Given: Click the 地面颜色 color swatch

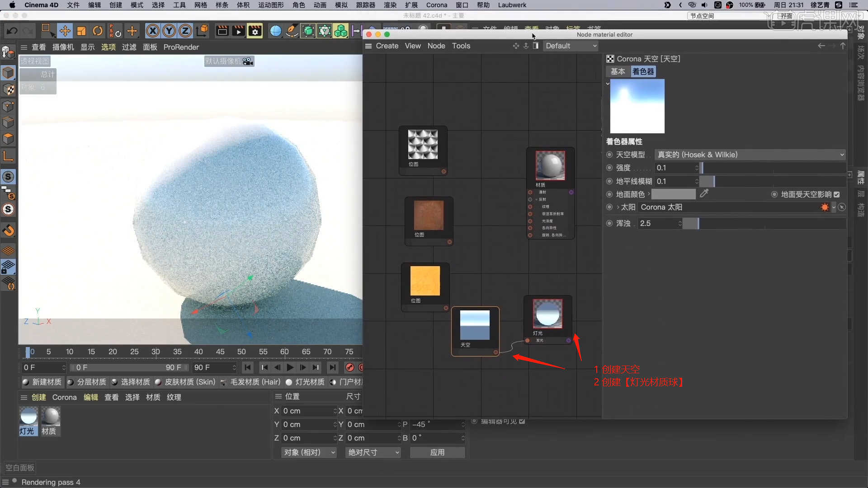Looking at the screenshot, I should pos(674,194).
